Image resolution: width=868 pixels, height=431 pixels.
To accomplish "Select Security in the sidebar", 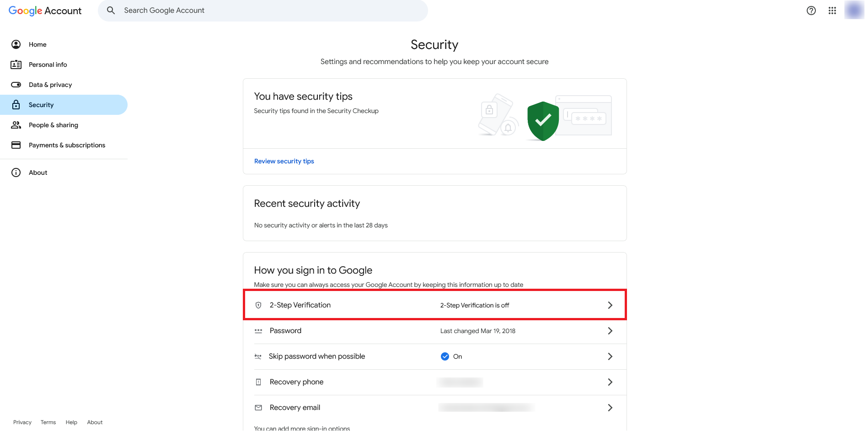I will click(x=41, y=105).
